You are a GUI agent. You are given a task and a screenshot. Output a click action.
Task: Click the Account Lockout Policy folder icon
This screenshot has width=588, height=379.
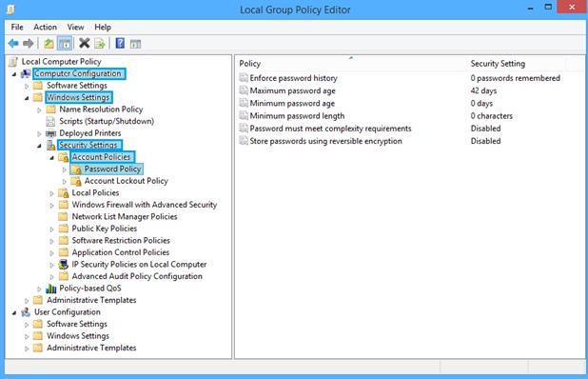point(76,181)
